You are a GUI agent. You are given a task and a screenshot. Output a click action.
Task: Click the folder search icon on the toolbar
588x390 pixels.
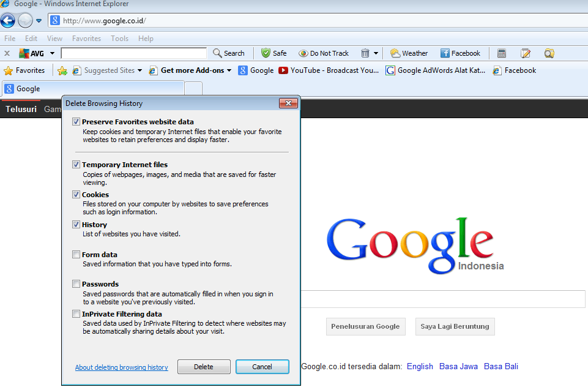click(548, 53)
